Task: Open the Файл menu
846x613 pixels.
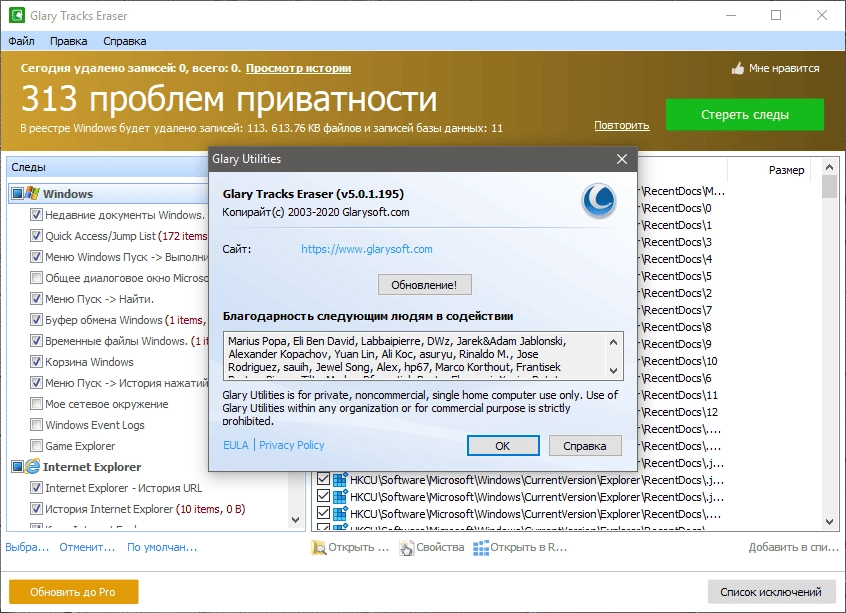Action: coord(22,41)
